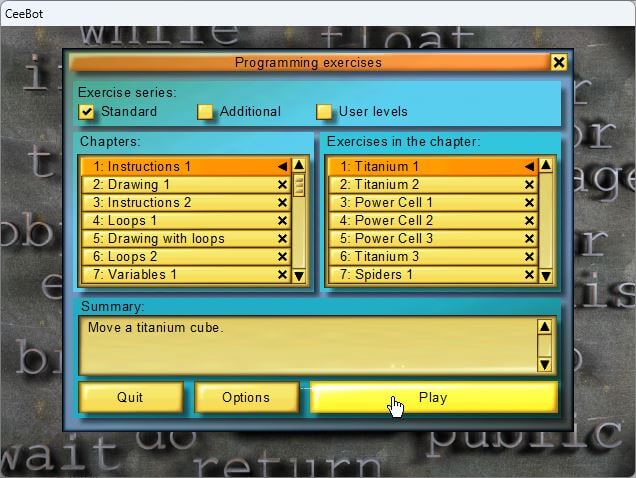The width and height of the screenshot is (636, 478).
Task: Click the X mark beside Loops 2
Action: tap(282, 256)
